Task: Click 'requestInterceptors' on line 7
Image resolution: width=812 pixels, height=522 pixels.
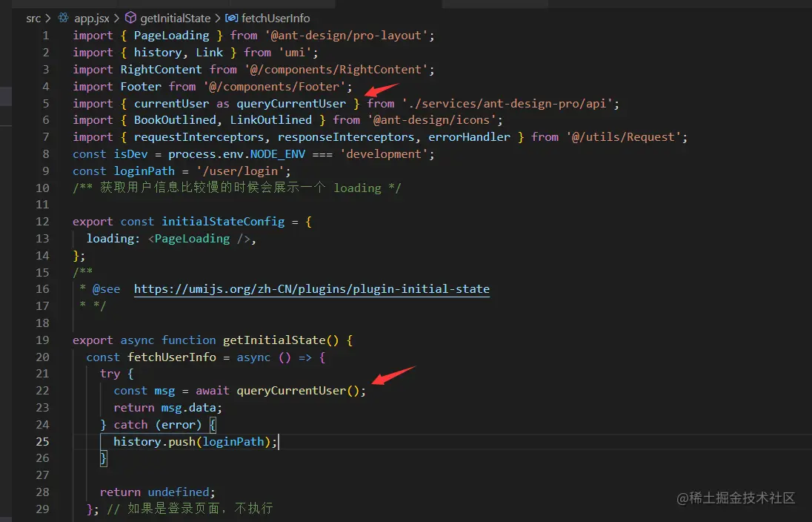Action: click(199, 137)
